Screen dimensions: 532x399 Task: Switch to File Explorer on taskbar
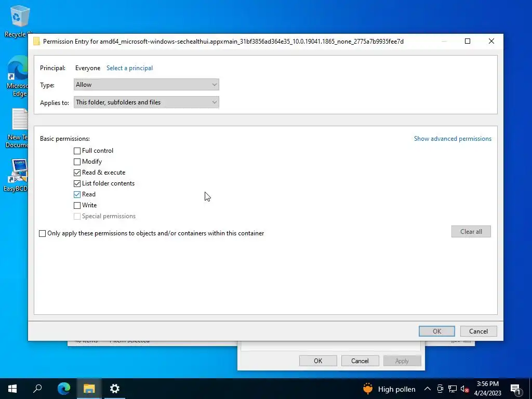[x=89, y=389]
